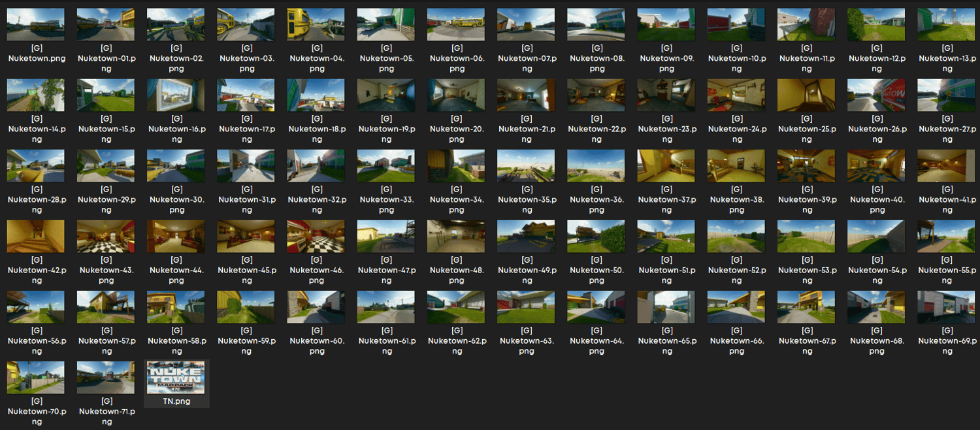980x430 pixels.
Task: Open the [G] Nuketown-10.png thumbnail
Action: (x=736, y=25)
